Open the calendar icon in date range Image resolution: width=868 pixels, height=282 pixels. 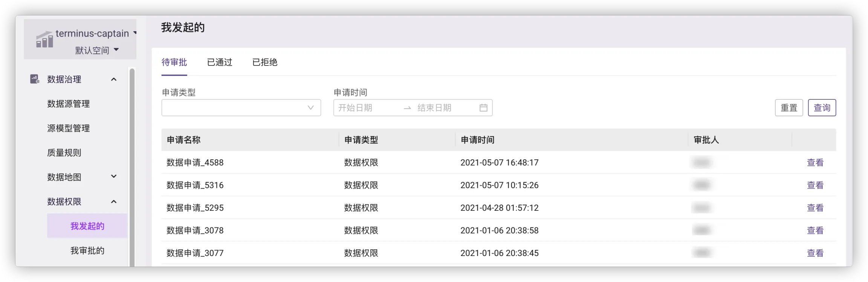(483, 108)
